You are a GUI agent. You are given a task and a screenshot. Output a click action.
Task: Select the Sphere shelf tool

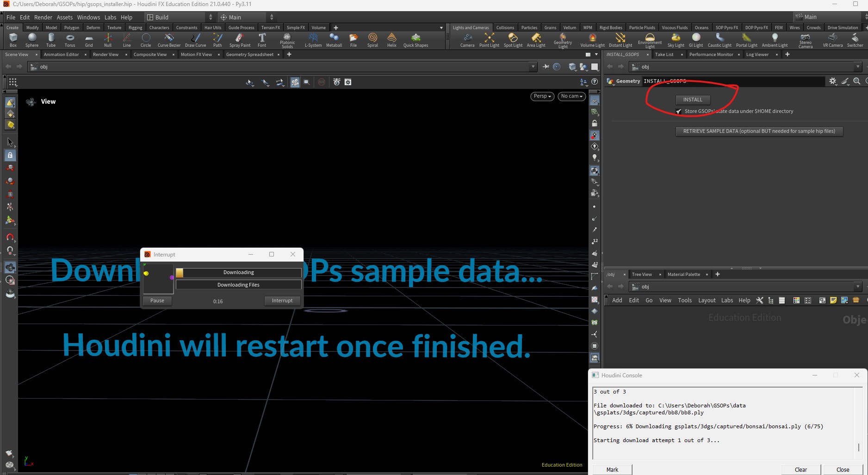[x=31, y=40]
